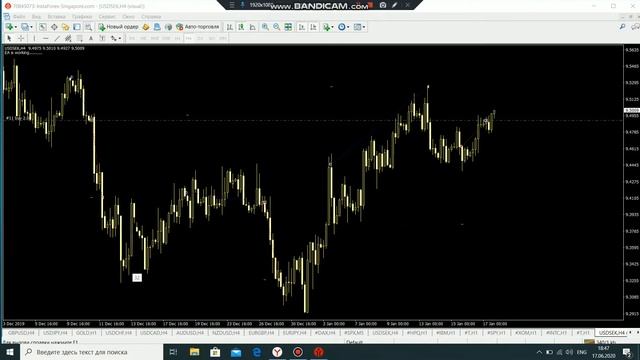This screenshot has width=640, height=360.
Task: Open the Справка menu
Action: 151,17
